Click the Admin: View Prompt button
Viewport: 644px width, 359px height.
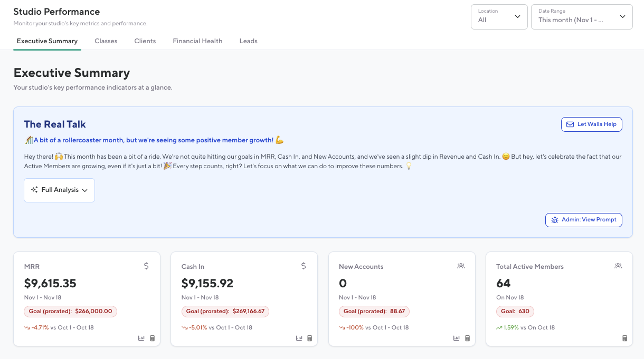click(583, 220)
